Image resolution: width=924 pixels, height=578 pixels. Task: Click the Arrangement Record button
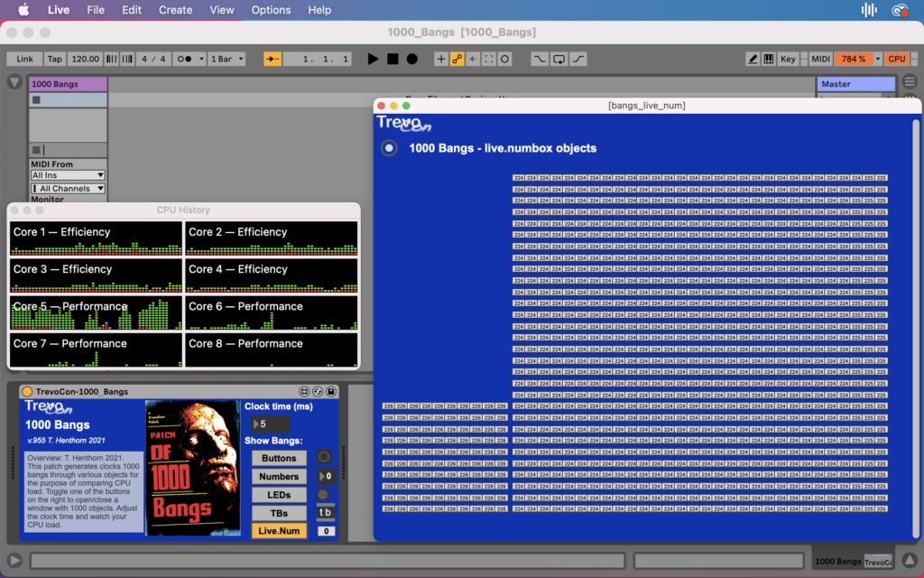pyautogui.click(x=412, y=59)
